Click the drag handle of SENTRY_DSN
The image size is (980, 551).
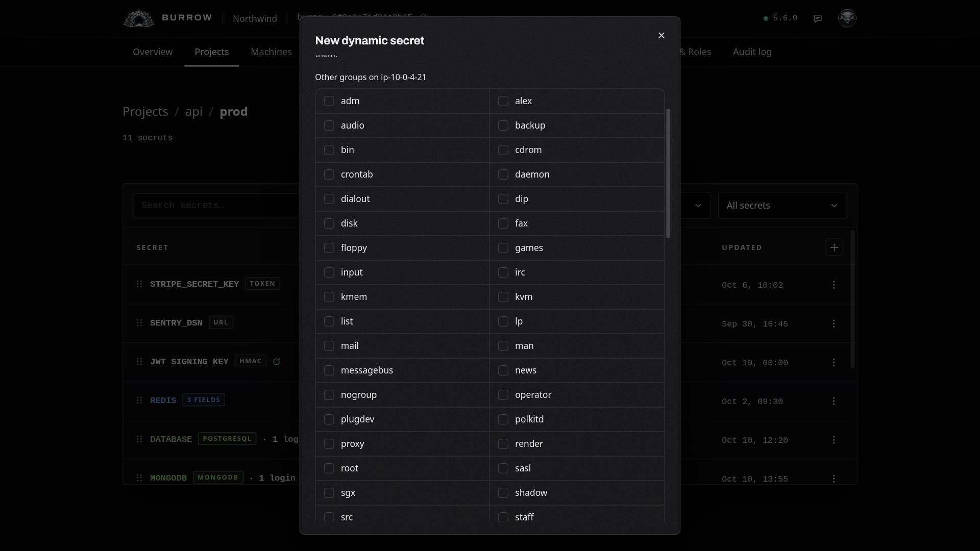click(x=139, y=322)
